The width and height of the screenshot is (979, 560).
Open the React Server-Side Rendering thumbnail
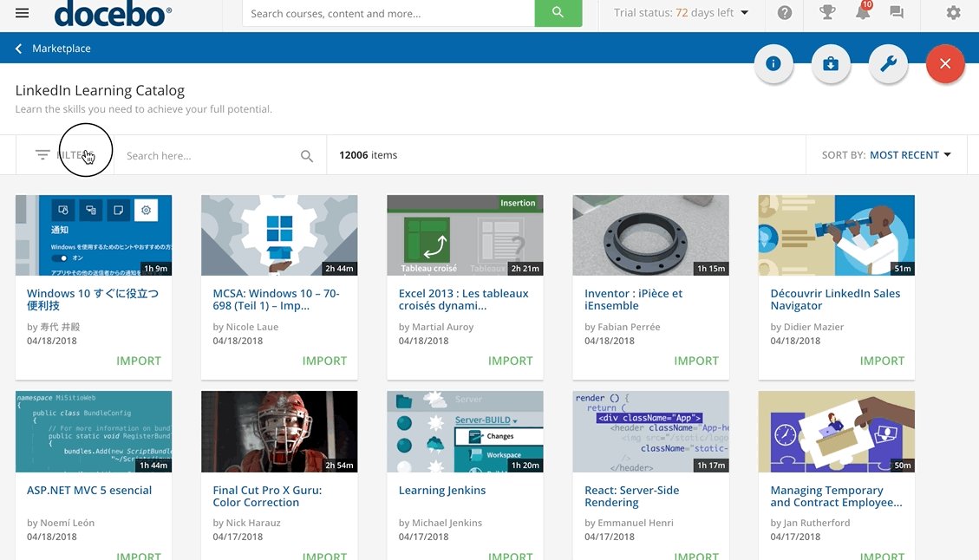click(x=650, y=432)
